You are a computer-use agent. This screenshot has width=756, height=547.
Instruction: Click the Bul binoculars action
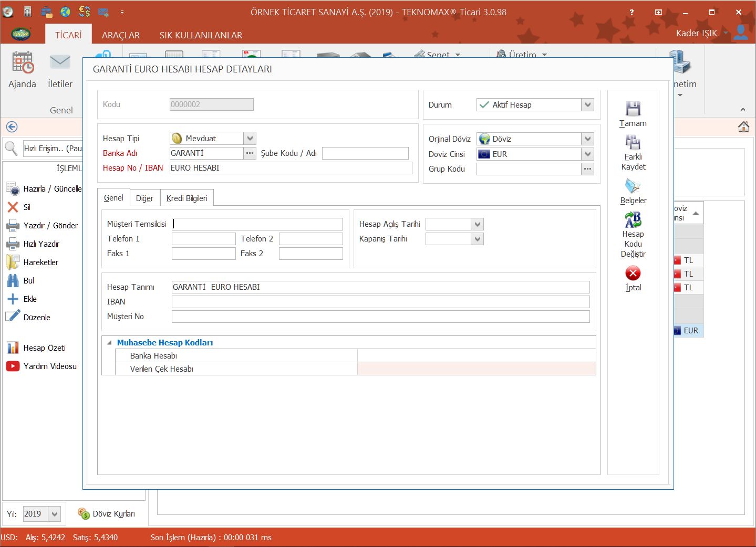[x=20, y=280]
